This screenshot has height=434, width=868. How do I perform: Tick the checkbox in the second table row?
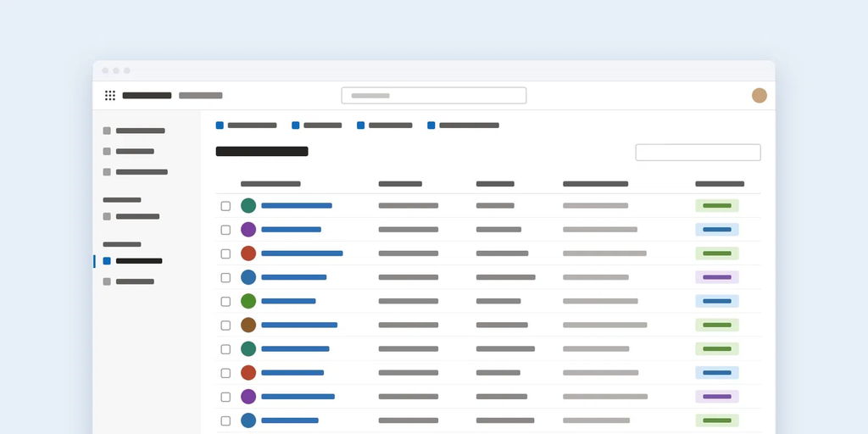pos(225,230)
